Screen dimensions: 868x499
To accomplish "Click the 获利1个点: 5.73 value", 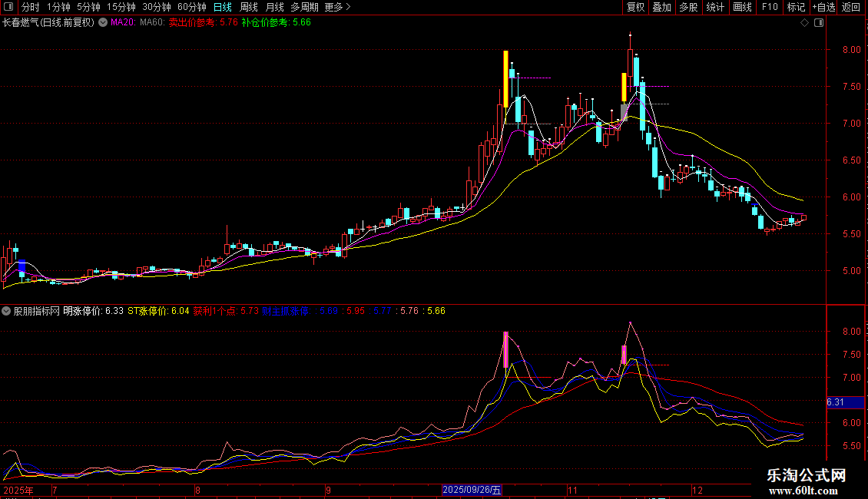I will [226, 311].
